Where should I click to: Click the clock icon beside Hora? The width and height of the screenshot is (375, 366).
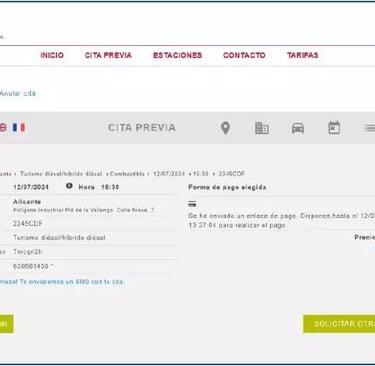point(69,186)
